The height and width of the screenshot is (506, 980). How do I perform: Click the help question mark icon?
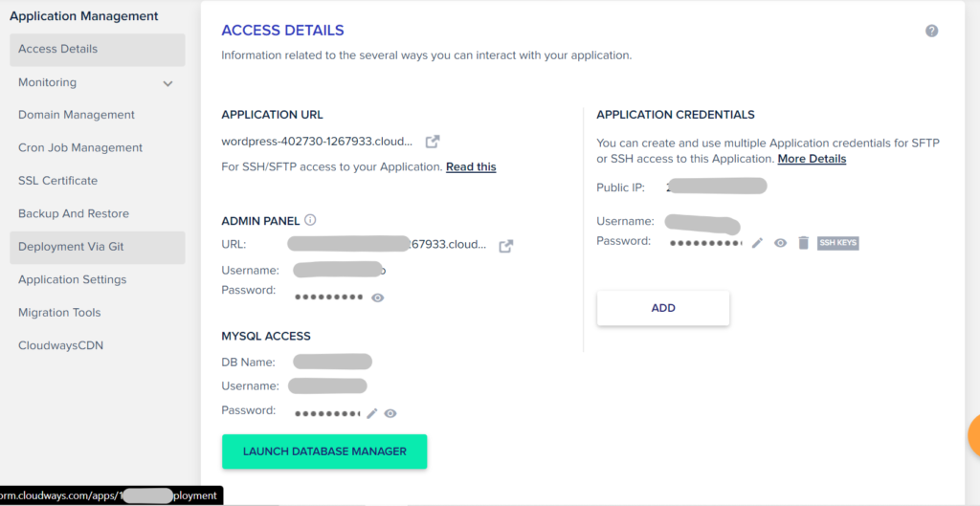tap(932, 31)
